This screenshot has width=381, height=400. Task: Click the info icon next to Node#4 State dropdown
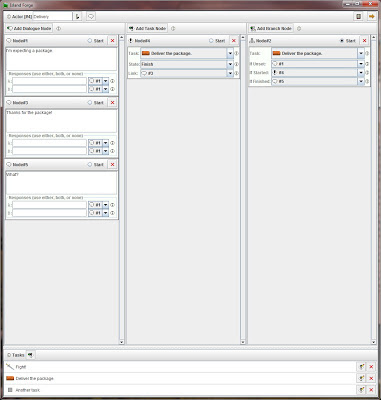click(x=237, y=64)
